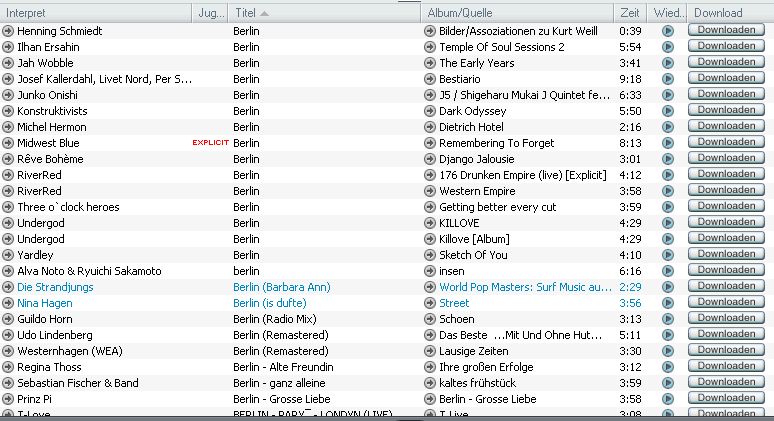Download Regina Thoss's Berlin - Alte Freundin
This screenshot has height=421, width=774.
(x=726, y=367)
